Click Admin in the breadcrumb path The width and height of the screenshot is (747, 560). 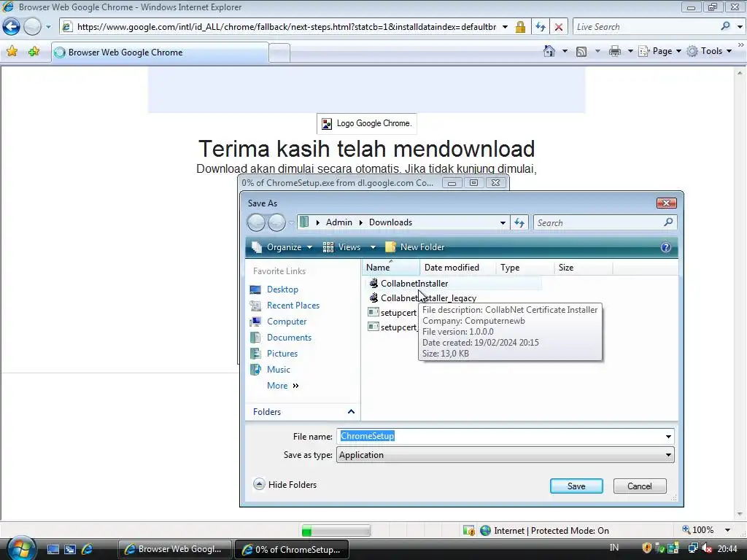click(x=338, y=222)
